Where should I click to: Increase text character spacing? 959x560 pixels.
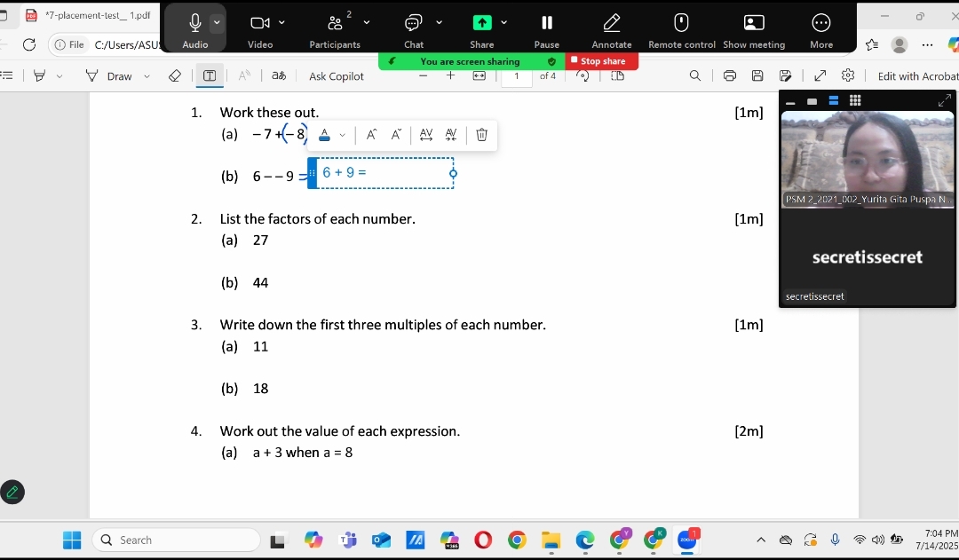426,135
